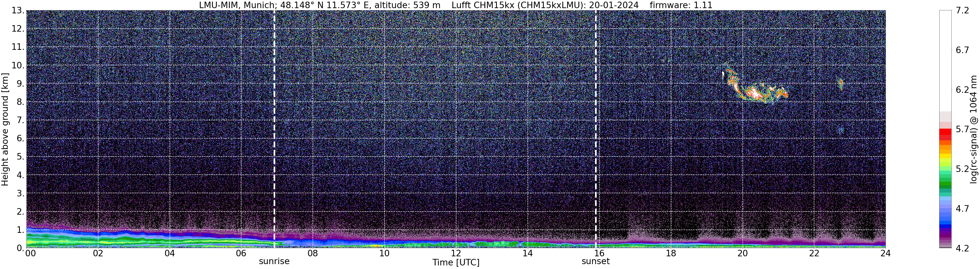Click the x-axis tick label 04
This screenshot has width=980, height=269.
(169, 253)
